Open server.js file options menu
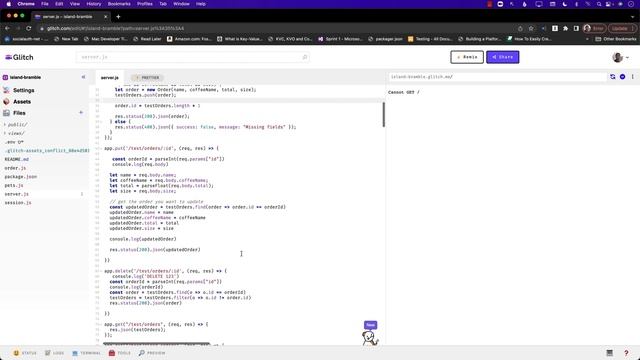The width and height of the screenshot is (640, 360). pyautogui.click(x=82, y=194)
